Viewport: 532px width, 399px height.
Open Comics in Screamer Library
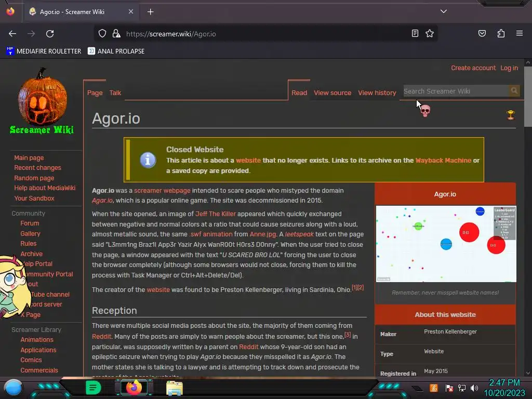[31, 360]
